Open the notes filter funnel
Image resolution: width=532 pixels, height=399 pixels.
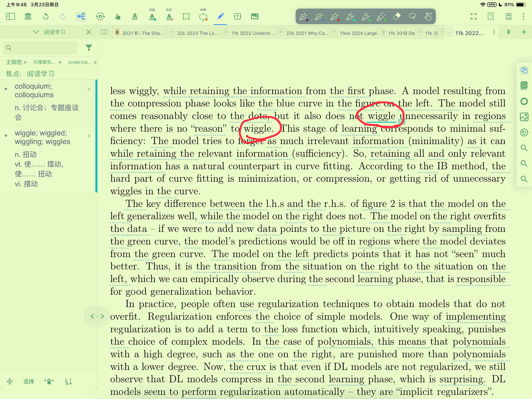coord(89,48)
